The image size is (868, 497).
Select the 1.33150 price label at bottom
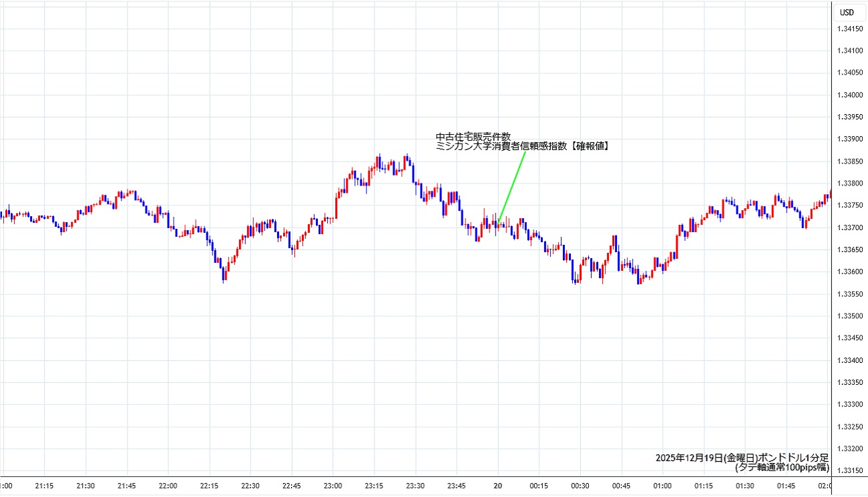click(851, 471)
